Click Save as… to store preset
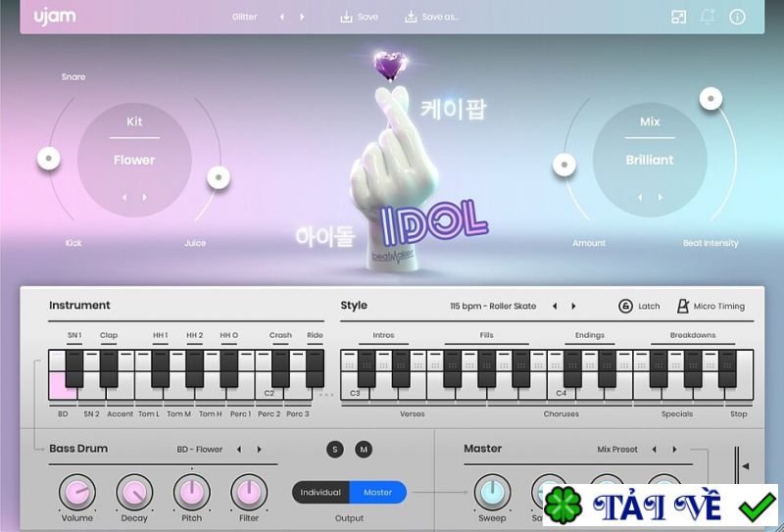This screenshot has width=784, height=532. click(x=432, y=17)
